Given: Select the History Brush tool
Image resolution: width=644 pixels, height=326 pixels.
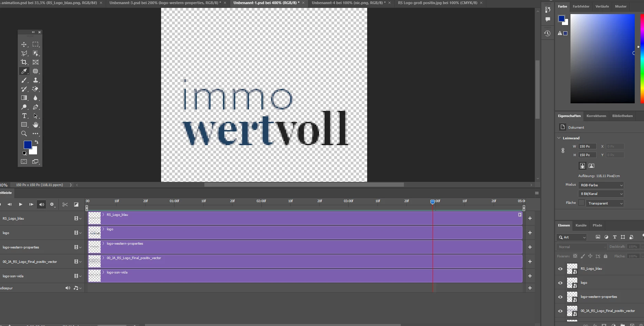Looking at the screenshot, I should [x=24, y=89].
